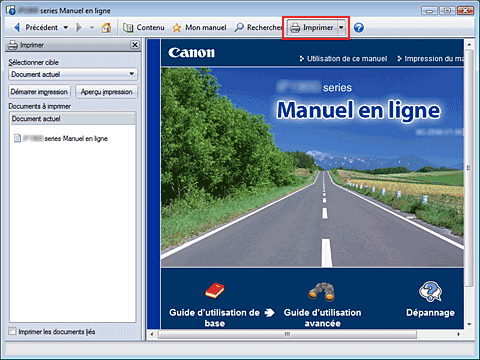Image resolution: width=480 pixels, height=360 pixels.
Task: Enable Imprimer les documents liés checkbox
Action: 12,331
